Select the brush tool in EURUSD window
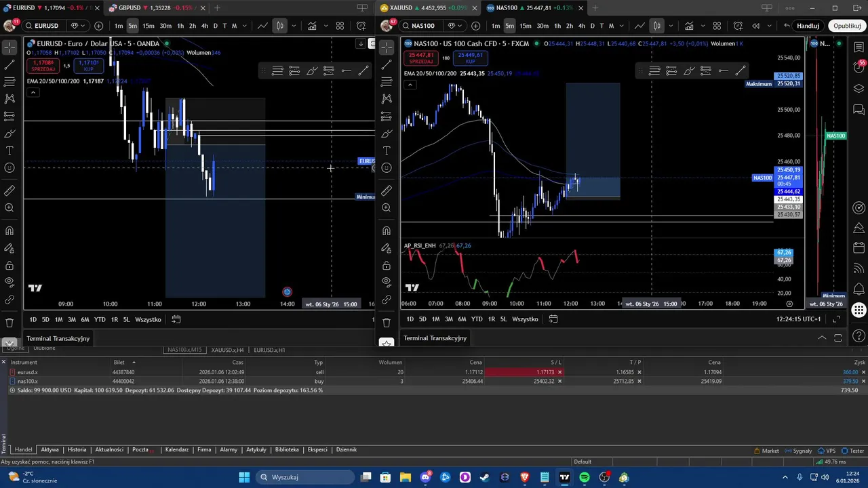 (x=9, y=134)
